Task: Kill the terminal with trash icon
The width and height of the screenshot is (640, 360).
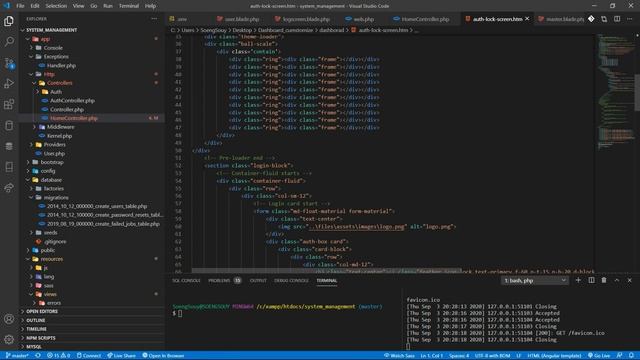Action: pos(604,280)
